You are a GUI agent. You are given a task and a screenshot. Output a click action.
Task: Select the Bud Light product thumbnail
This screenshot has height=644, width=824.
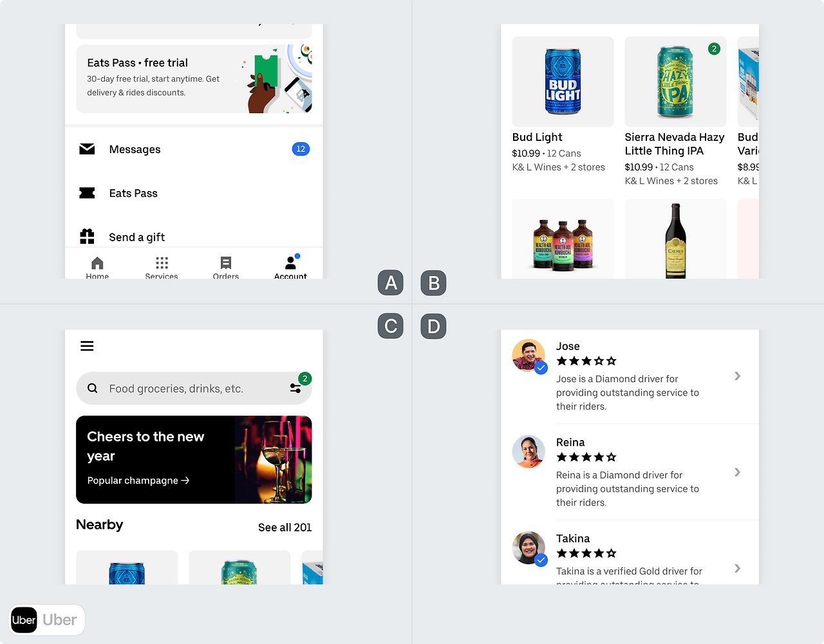click(563, 82)
